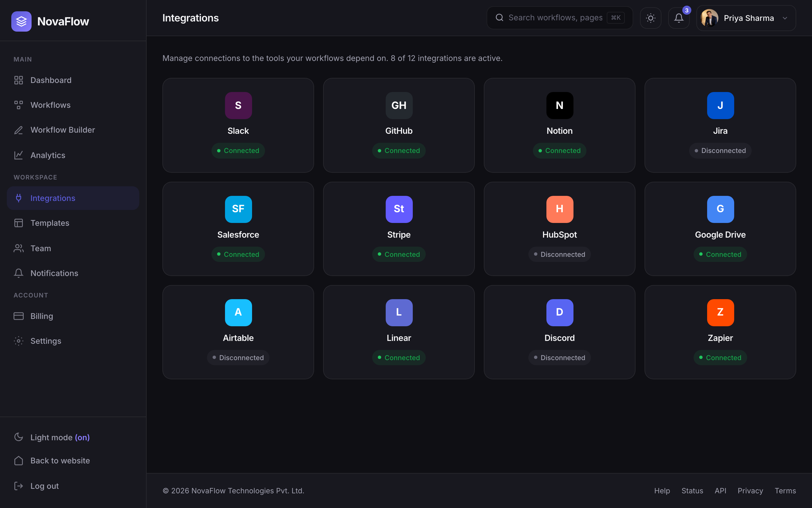Click the Google Drive G app icon
The width and height of the screenshot is (812, 508).
pyautogui.click(x=720, y=209)
